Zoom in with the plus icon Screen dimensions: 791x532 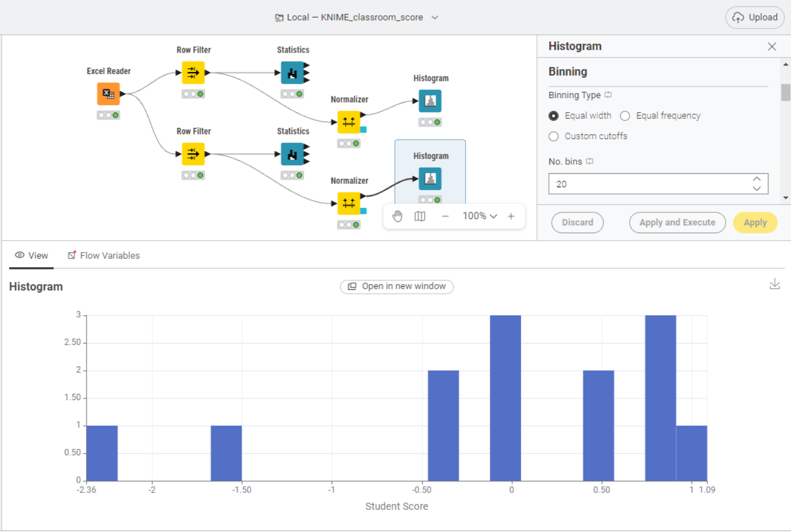[511, 216]
